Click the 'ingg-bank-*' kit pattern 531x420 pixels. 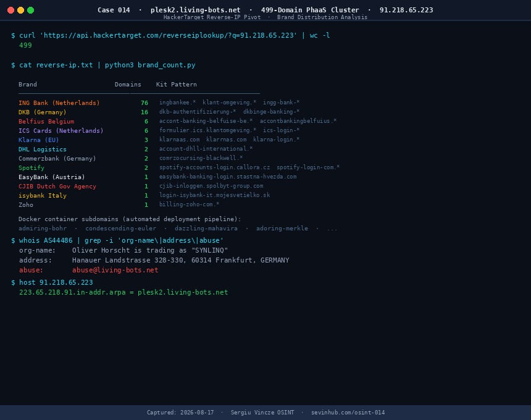pos(281,103)
